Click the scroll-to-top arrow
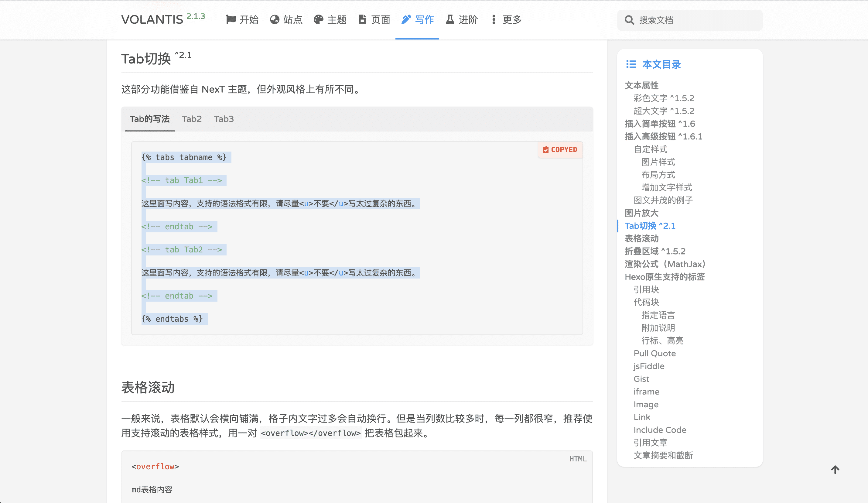The width and height of the screenshot is (868, 503). coord(835,470)
